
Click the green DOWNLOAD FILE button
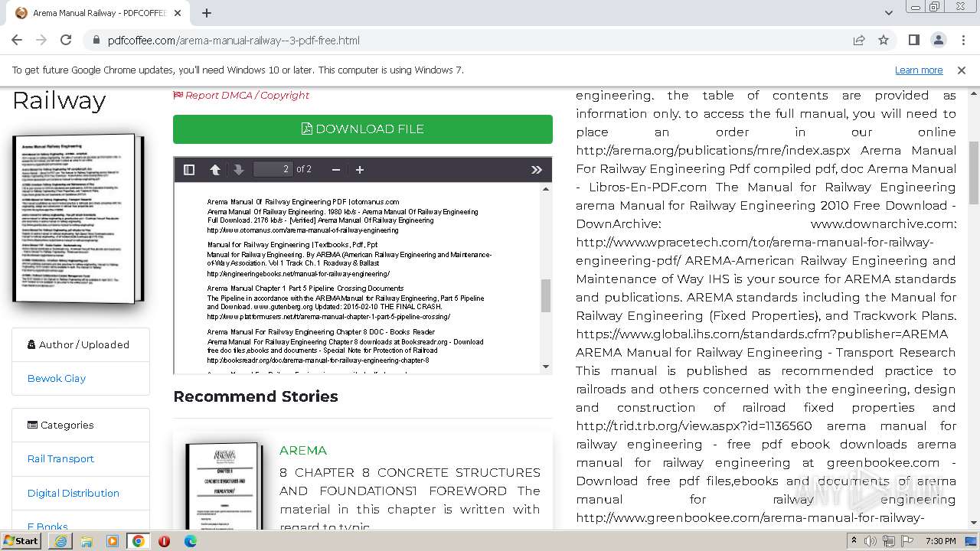tap(363, 129)
